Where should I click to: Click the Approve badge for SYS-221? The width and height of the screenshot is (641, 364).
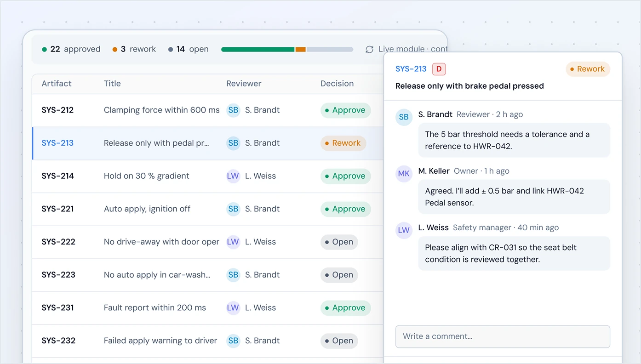[x=345, y=209]
